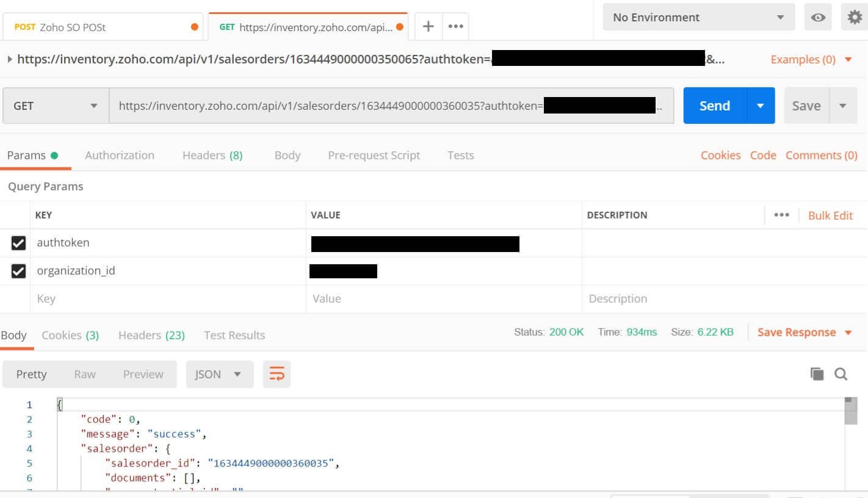Search within response body magnifier icon
This screenshot has height=498, width=868.
coord(841,374)
